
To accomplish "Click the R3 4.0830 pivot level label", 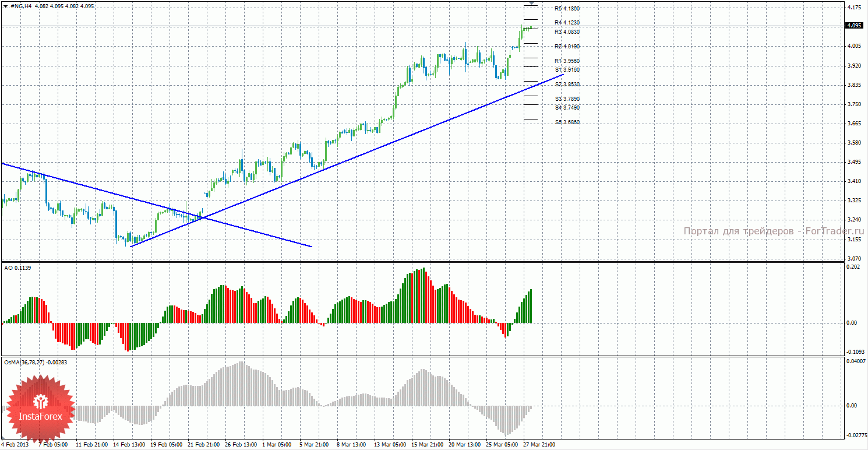I will (567, 31).
